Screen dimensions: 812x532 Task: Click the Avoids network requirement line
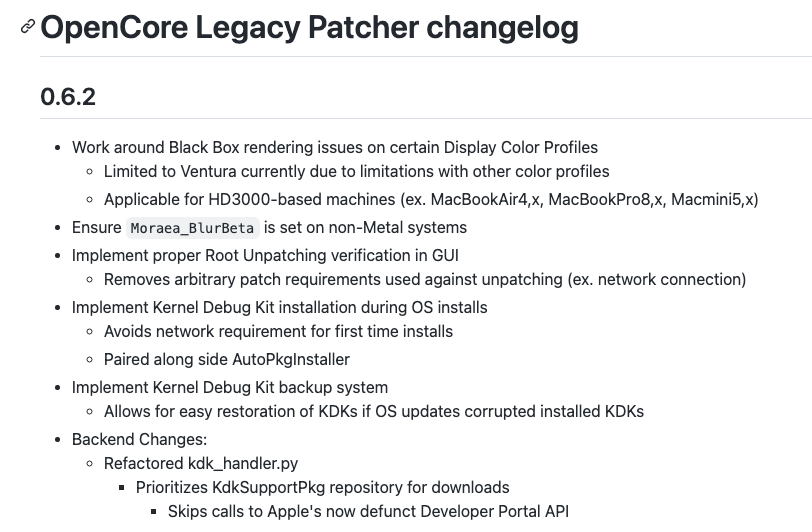click(x=278, y=332)
